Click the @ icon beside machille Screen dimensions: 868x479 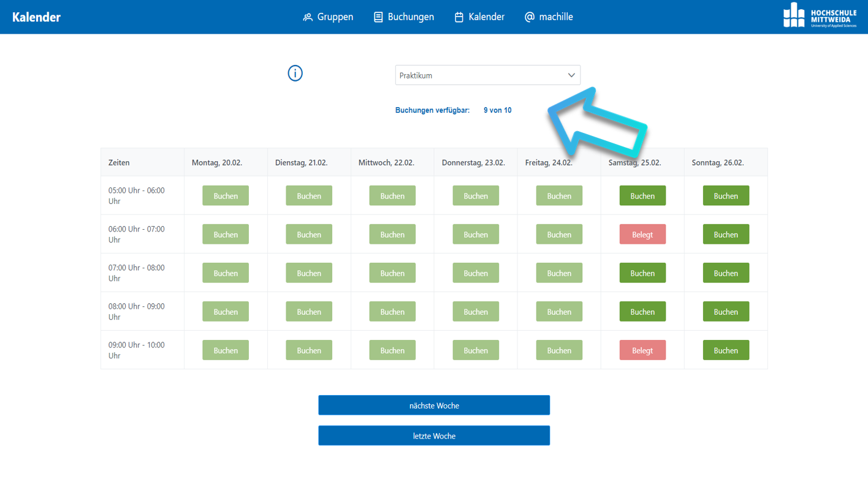[x=530, y=17]
